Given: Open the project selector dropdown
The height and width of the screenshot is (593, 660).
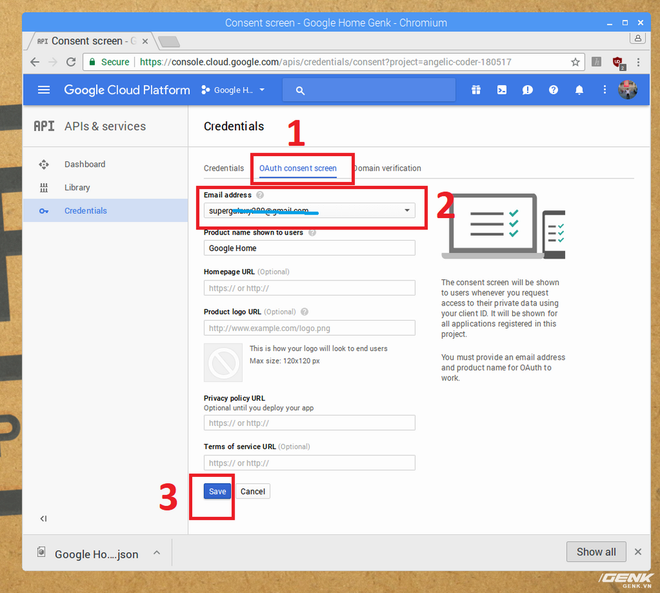Looking at the screenshot, I should point(233,90).
